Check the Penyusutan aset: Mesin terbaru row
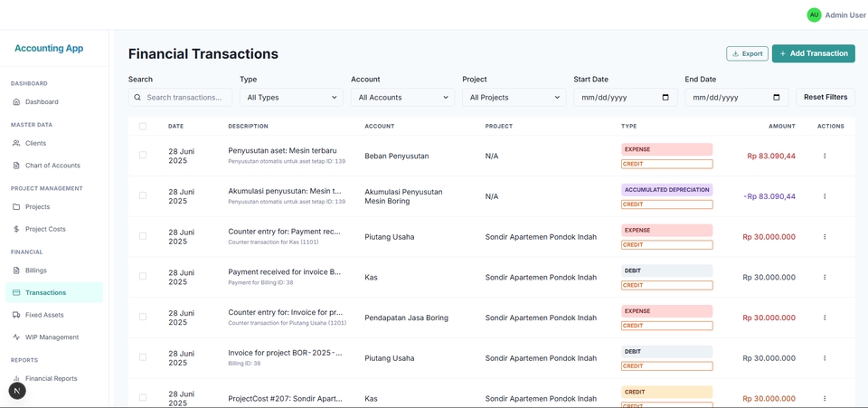The height and width of the screenshot is (408, 868). 143,155
